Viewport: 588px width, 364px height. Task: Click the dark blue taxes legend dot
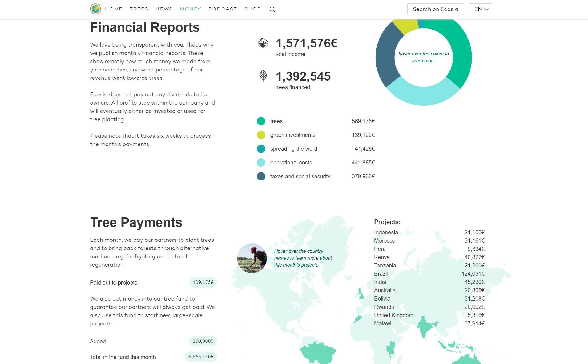coord(261,176)
